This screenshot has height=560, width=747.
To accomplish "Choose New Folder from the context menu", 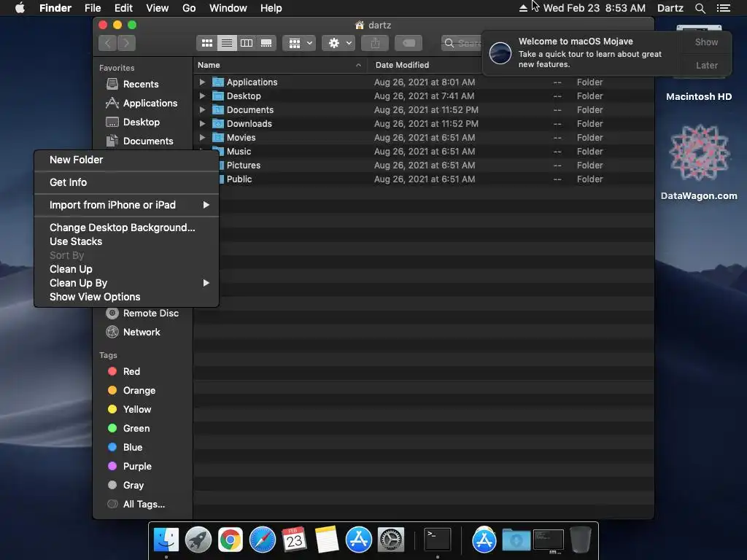I will (x=126, y=160).
